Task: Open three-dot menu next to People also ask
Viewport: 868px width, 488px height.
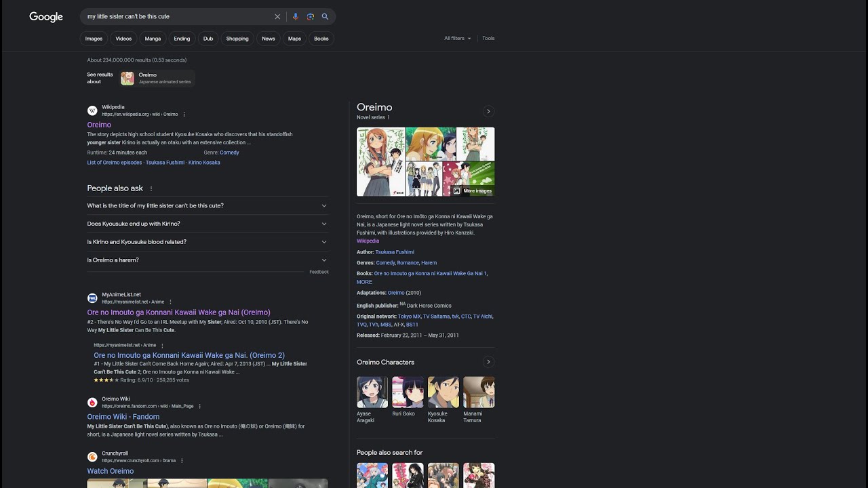Action: coord(151,188)
